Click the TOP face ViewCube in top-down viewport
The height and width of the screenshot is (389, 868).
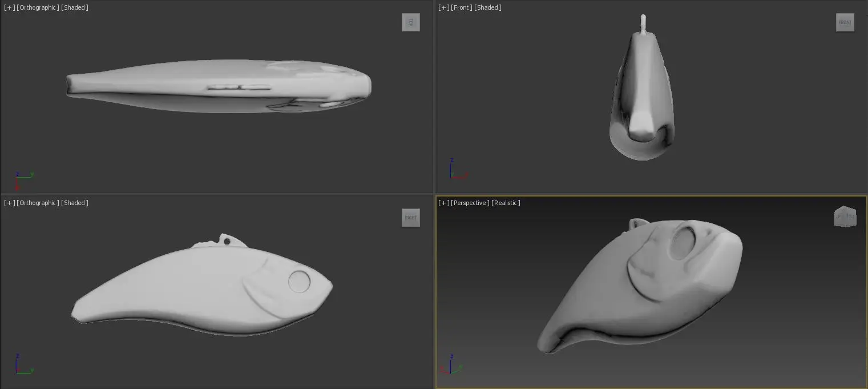[410, 22]
